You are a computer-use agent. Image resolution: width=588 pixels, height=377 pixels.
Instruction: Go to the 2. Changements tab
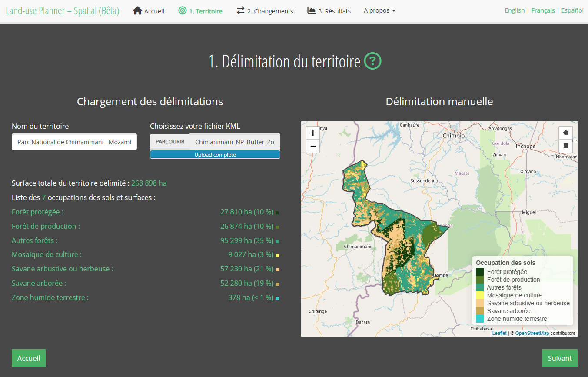click(265, 11)
